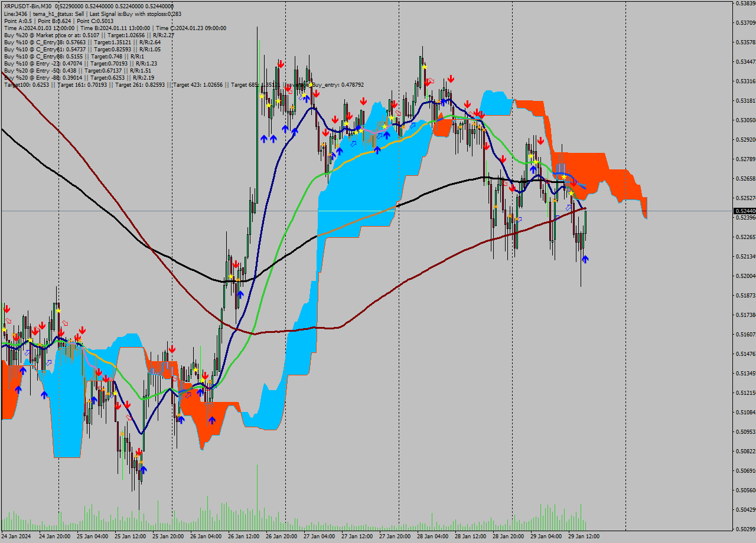Viewport: 756px width, 543px height.
Task: Click the '28 Jan 20:00' time label
Action: (509, 537)
